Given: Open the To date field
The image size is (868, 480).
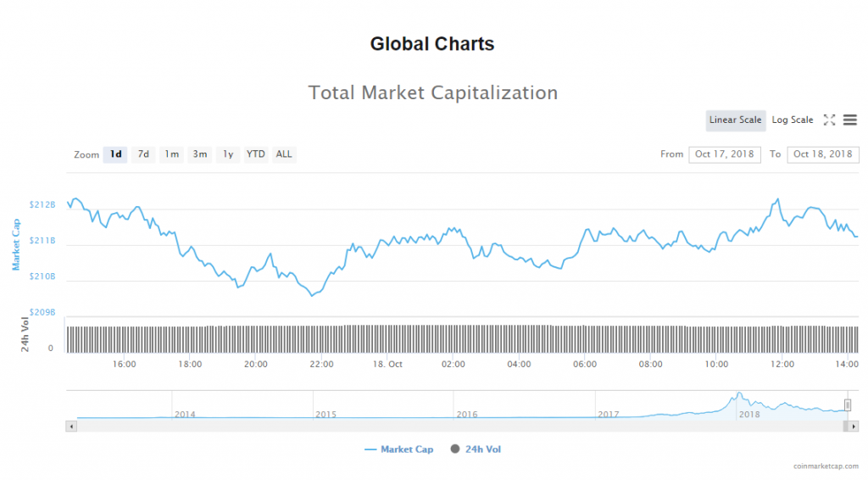Looking at the screenshot, I should pos(822,154).
